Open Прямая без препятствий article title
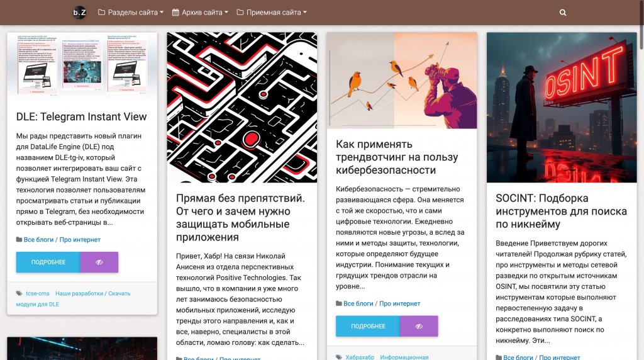This screenshot has width=644, height=360. click(x=240, y=217)
